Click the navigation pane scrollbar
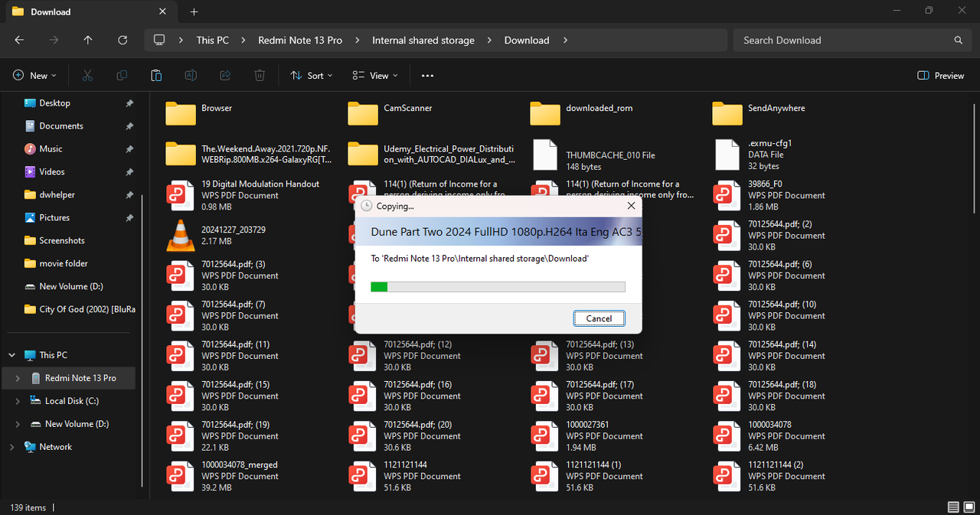This screenshot has height=515, width=980. 142,341
